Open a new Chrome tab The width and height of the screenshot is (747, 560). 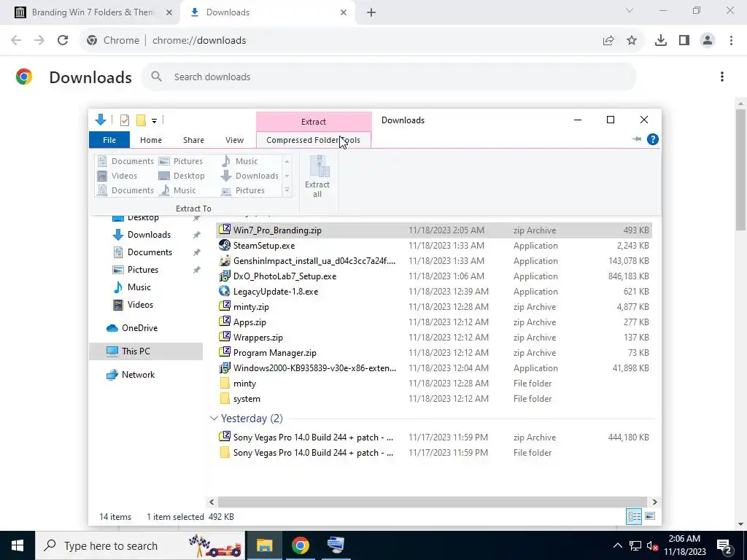[x=371, y=12]
